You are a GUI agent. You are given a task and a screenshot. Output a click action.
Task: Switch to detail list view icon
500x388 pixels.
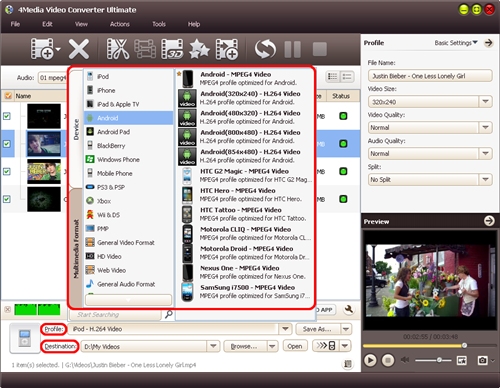pyautogui.click(x=347, y=77)
